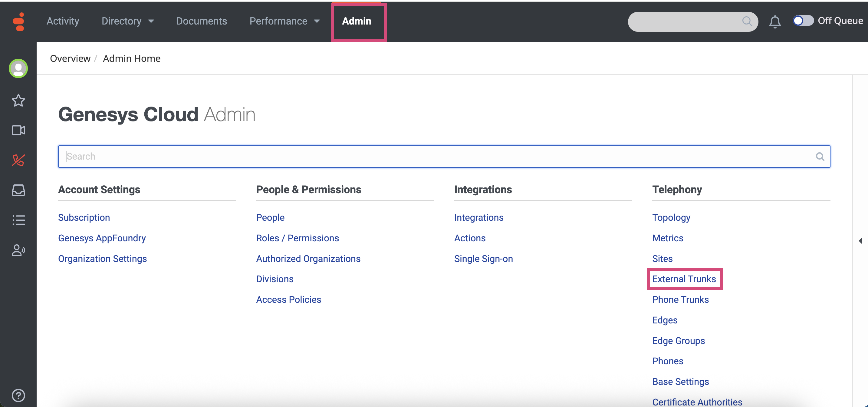Open the notifications bell
The height and width of the screenshot is (407, 868).
point(775,22)
